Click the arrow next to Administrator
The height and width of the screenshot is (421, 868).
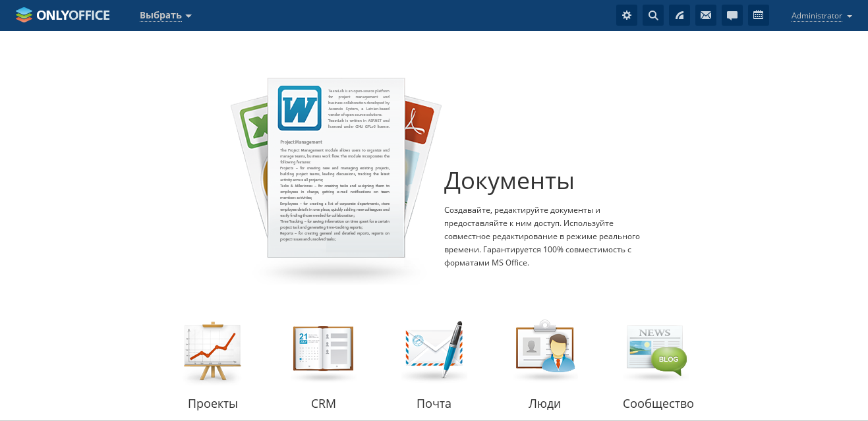pos(850,16)
